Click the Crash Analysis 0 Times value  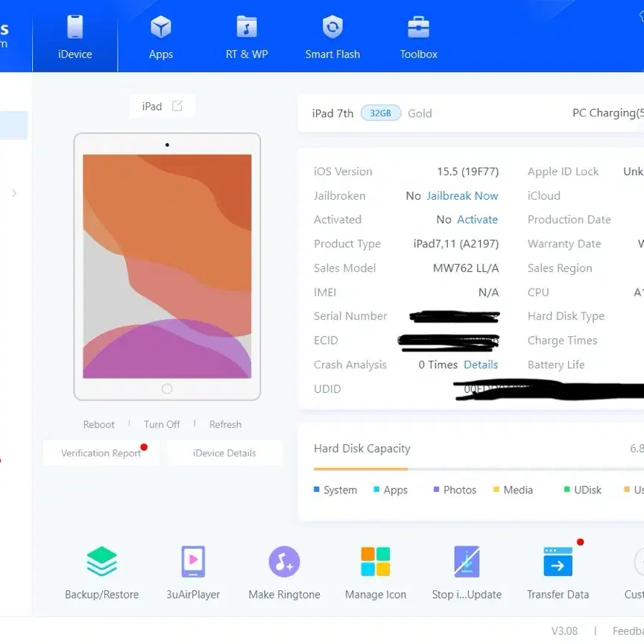pos(438,364)
